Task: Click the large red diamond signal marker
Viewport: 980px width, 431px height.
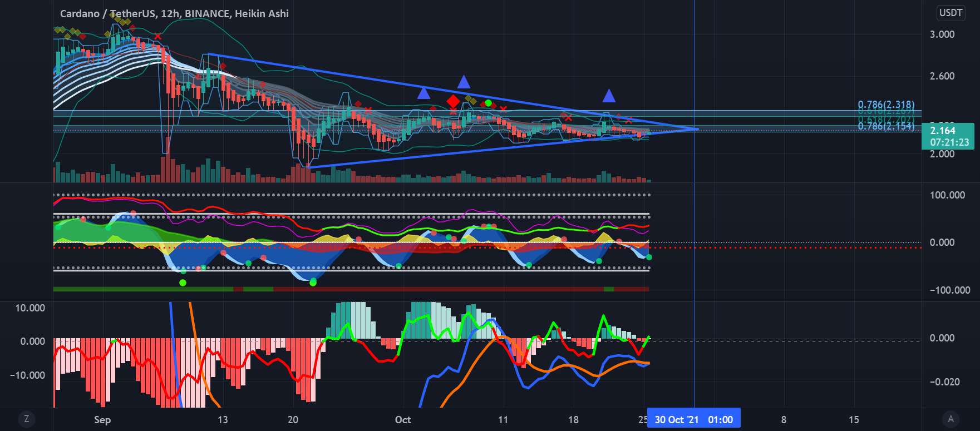Action: tap(453, 102)
